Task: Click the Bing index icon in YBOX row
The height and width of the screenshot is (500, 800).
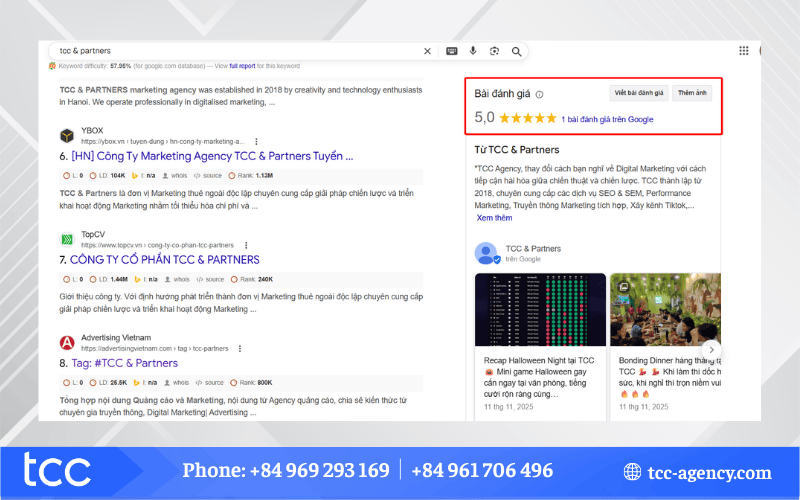Action: pyautogui.click(x=135, y=176)
